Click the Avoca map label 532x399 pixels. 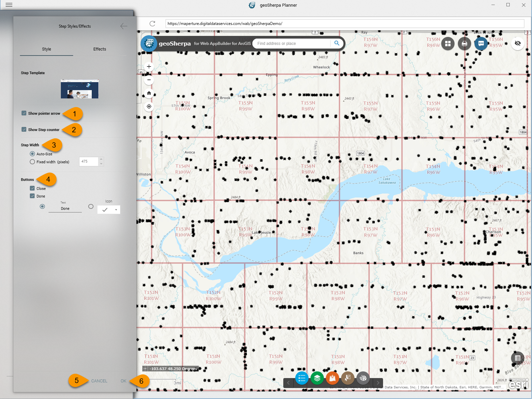(190, 152)
